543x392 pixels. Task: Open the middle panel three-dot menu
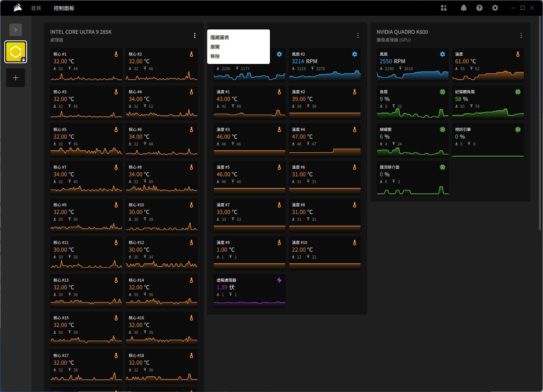[x=358, y=36]
